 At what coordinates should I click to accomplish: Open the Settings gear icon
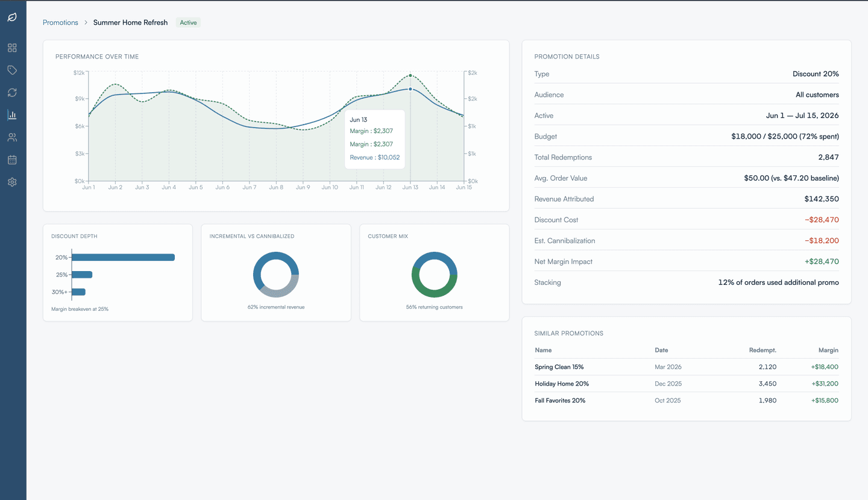coord(12,182)
